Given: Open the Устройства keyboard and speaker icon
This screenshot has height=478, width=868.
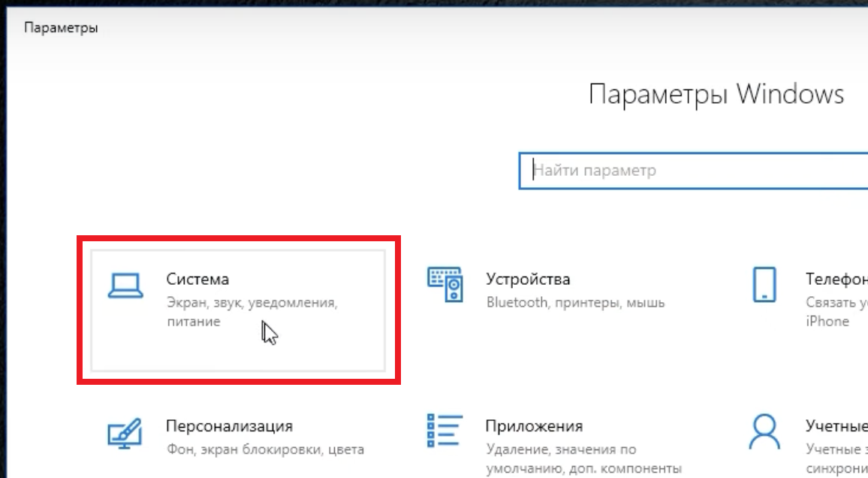Looking at the screenshot, I should pyautogui.click(x=445, y=284).
